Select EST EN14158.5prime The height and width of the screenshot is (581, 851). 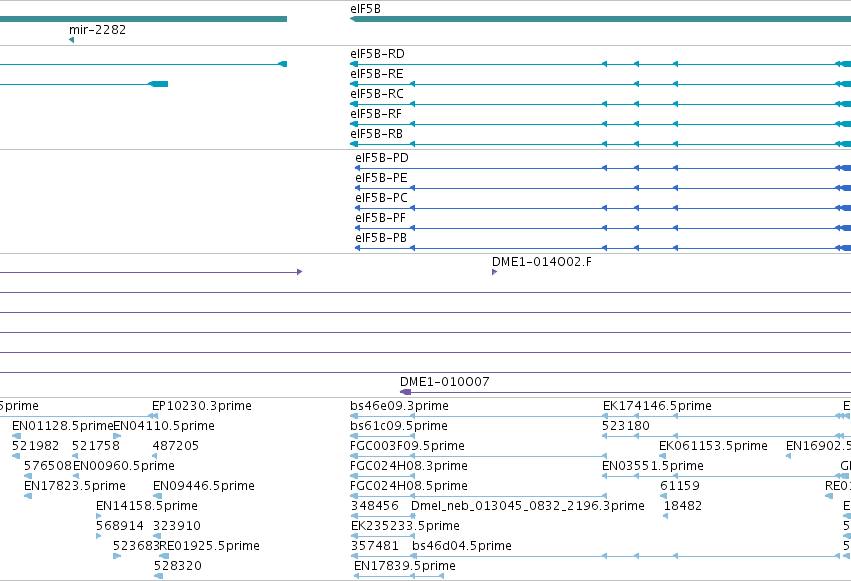pyautogui.click(x=147, y=506)
